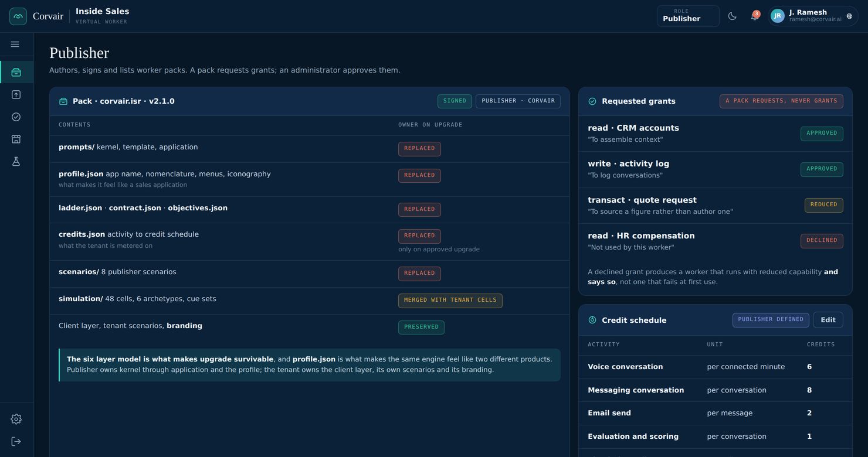Click REPLACED badge in ladder.json row
This screenshot has height=457, width=868.
coord(419,210)
